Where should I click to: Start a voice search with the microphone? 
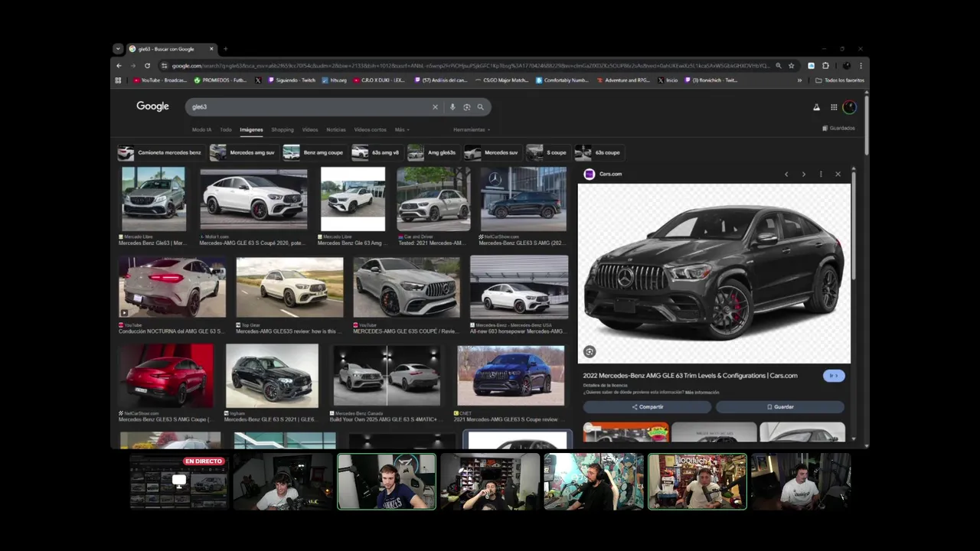[x=452, y=107]
